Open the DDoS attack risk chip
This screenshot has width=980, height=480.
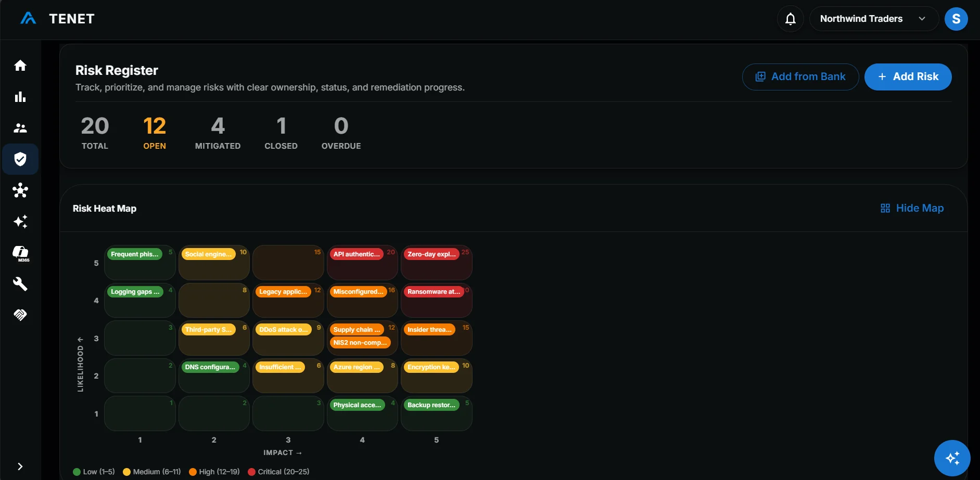pyautogui.click(x=283, y=330)
